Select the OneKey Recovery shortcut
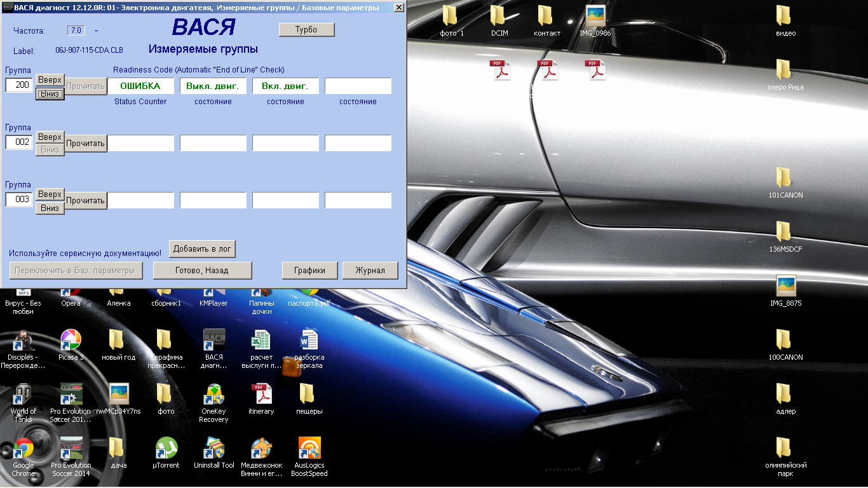Viewport: 868px width, 488px height. 214,395
